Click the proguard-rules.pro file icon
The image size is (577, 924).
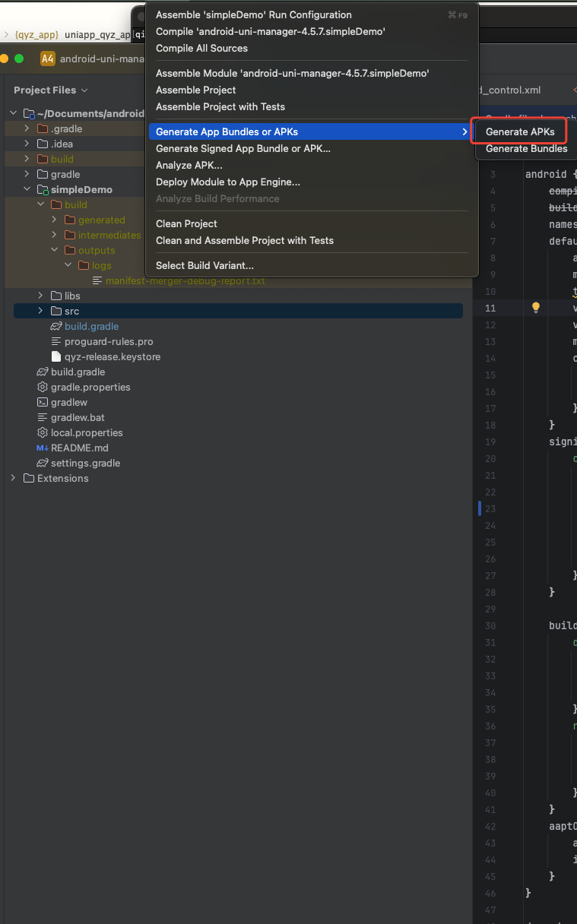click(55, 341)
